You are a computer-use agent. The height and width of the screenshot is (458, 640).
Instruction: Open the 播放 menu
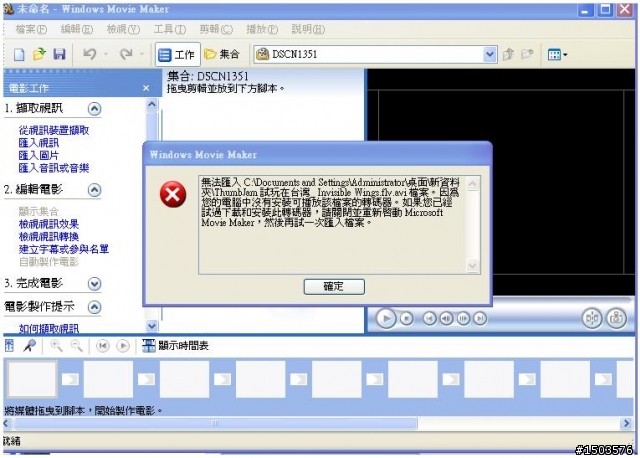click(262, 29)
